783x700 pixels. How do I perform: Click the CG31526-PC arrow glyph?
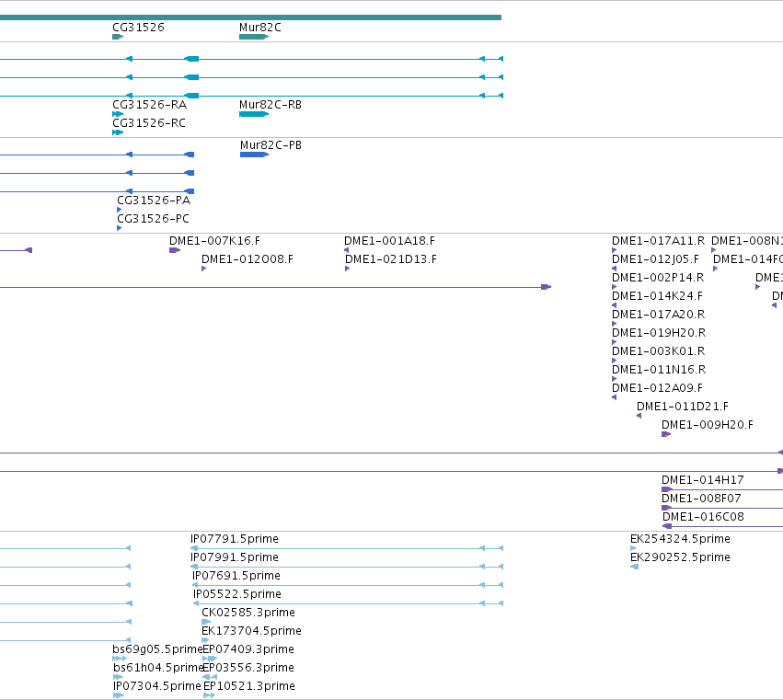(x=120, y=229)
